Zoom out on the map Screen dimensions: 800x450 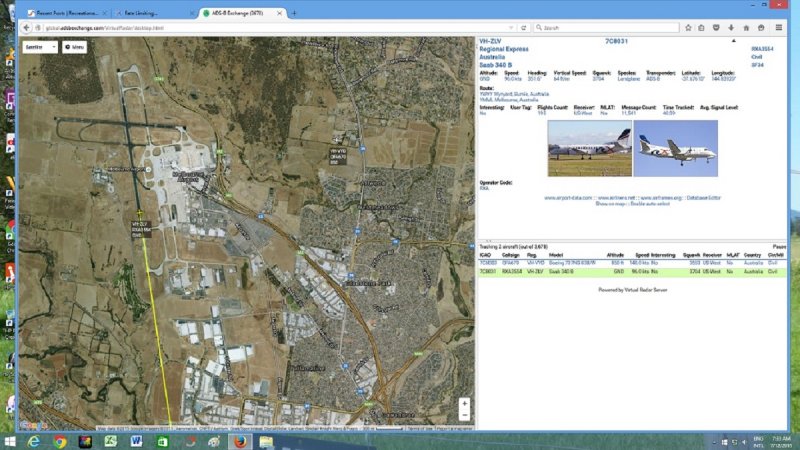point(464,415)
